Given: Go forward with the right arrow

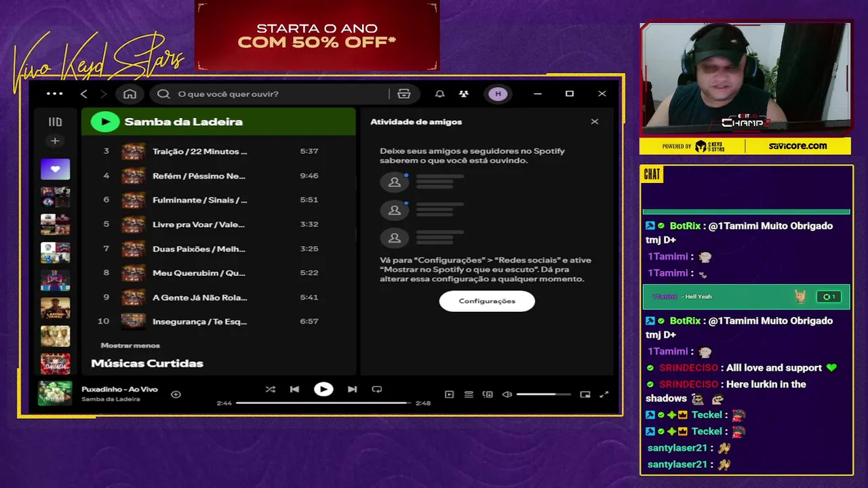Looking at the screenshot, I should click(103, 94).
